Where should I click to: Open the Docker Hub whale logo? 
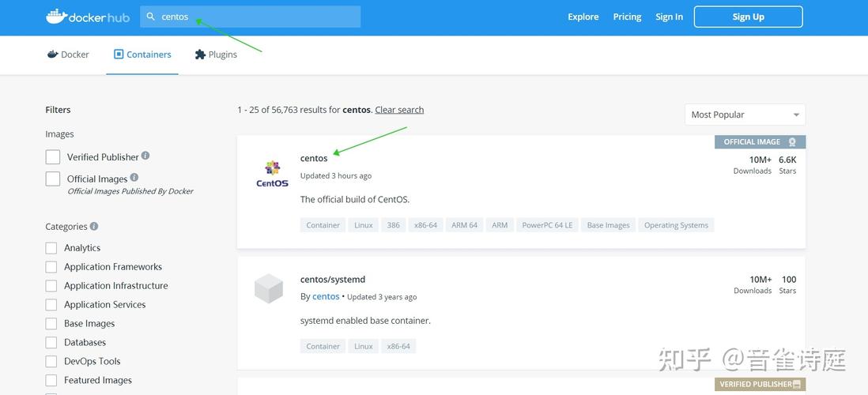[x=56, y=17]
